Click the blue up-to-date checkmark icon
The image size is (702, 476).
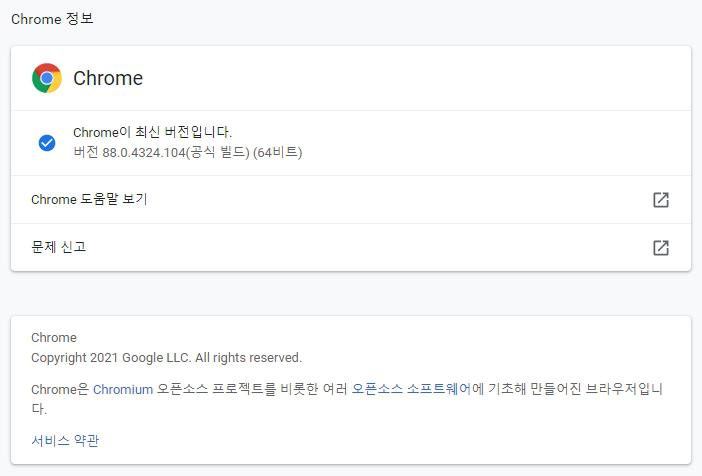tap(47, 143)
